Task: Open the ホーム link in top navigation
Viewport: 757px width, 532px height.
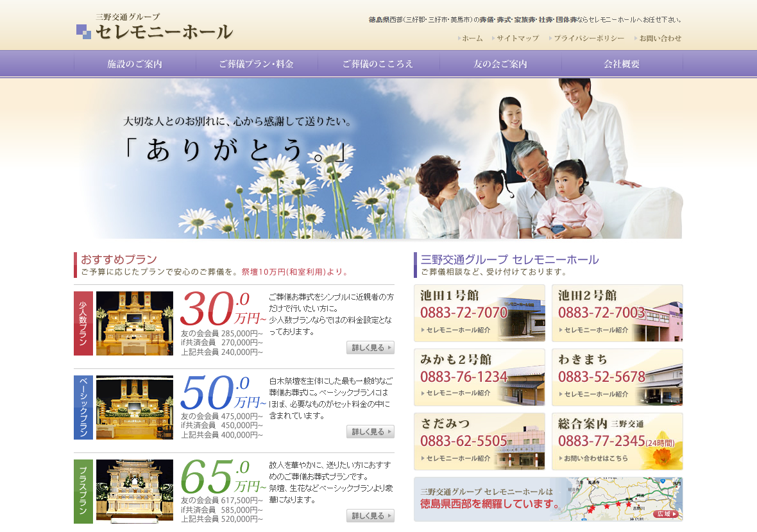Action: [x=472, y=39]
